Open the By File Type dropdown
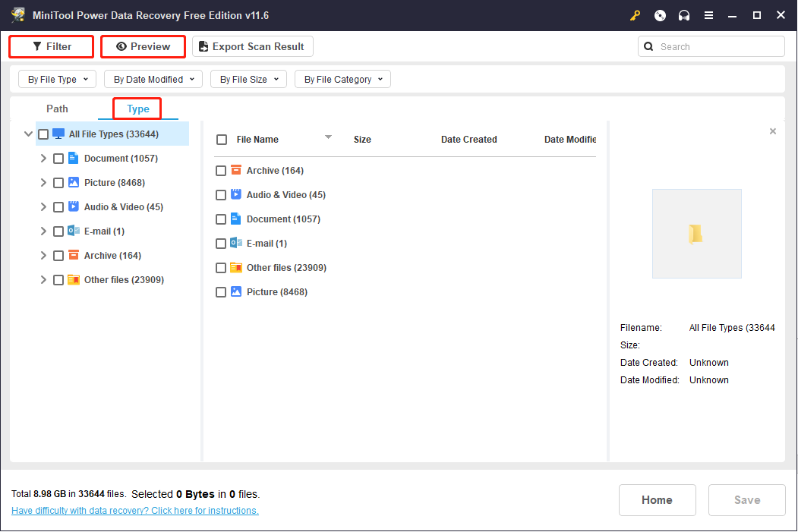 pos(58,79)
